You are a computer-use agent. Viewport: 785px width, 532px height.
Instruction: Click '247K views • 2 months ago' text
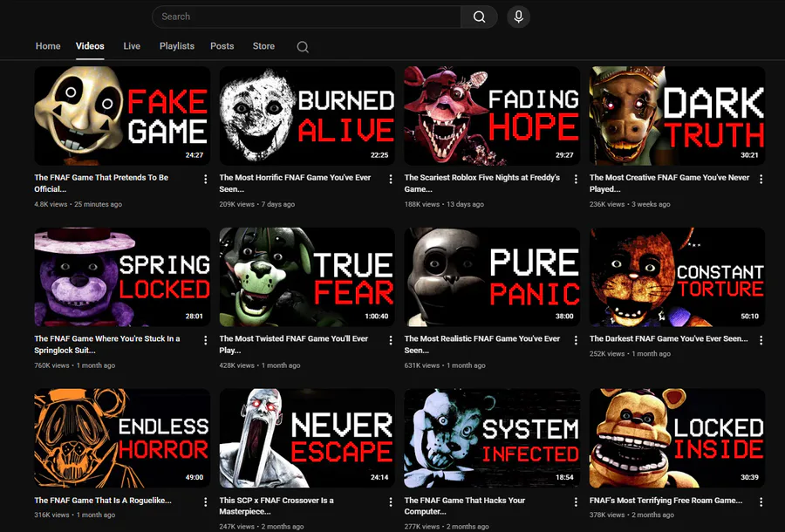262,527
